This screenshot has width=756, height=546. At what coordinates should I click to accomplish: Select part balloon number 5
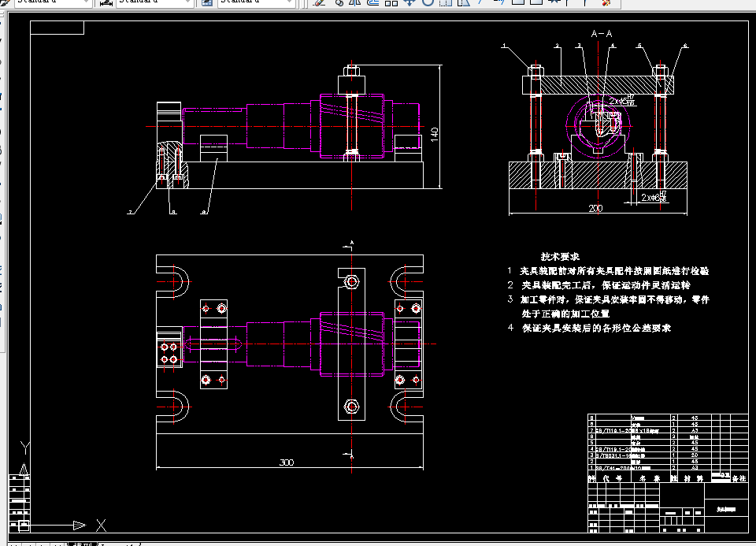click(x=639, y=46)
